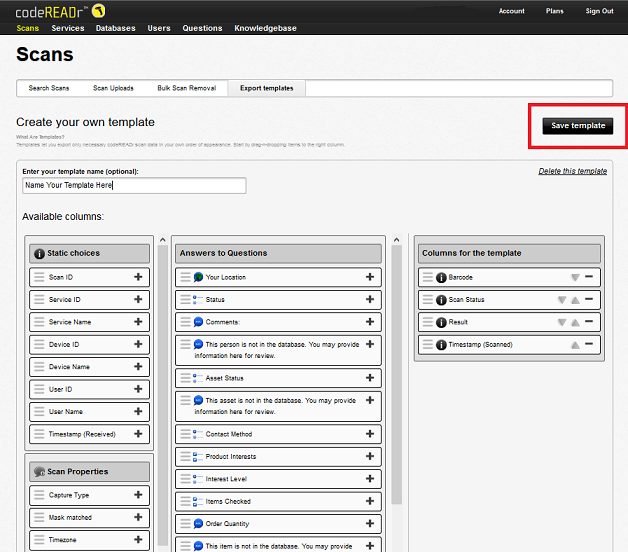
Task: Click up arrow of answers list scrollbar
Action: 397,240
